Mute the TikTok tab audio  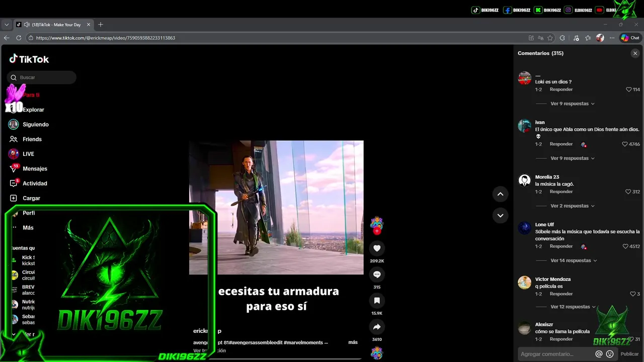pyautogui.click(x=27, y=25)
